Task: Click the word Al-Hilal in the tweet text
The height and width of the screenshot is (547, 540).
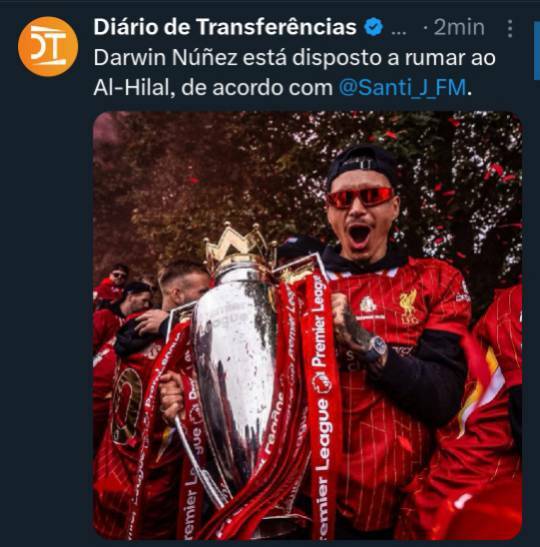Action: click(134, 87)
